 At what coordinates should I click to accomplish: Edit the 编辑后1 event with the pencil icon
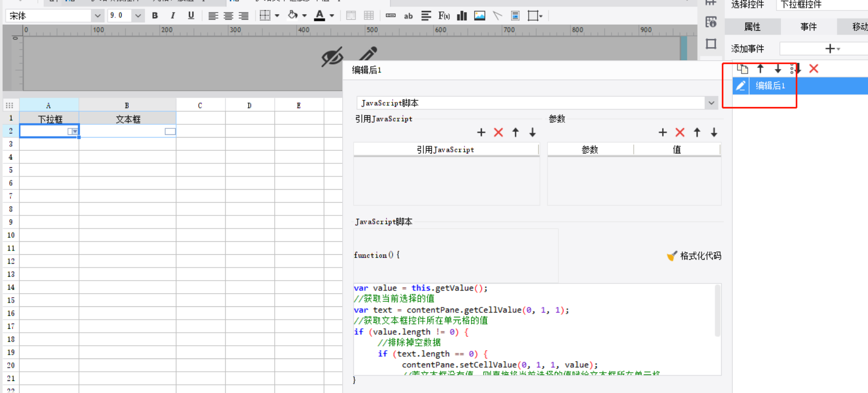tap(740, 86)
